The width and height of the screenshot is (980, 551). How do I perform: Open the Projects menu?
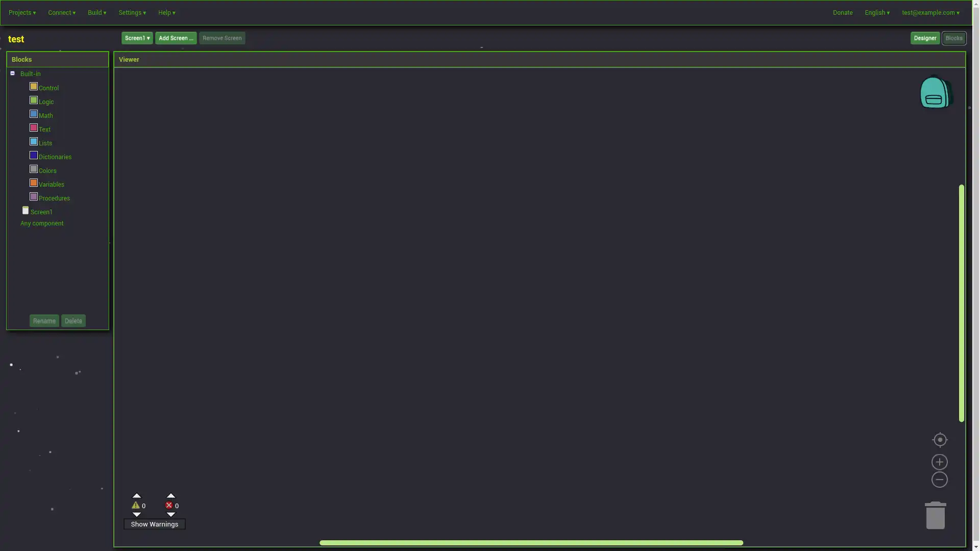tap(22, 12)
